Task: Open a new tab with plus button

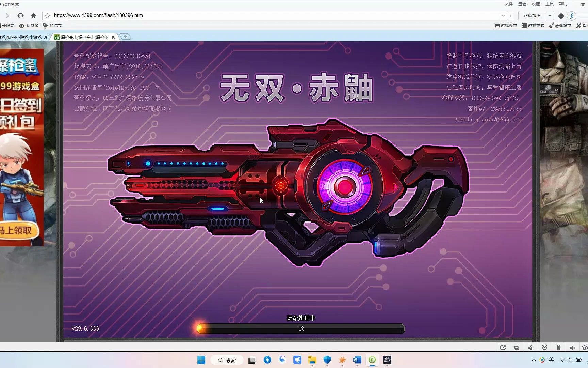Action: click(x=125, y=36)
